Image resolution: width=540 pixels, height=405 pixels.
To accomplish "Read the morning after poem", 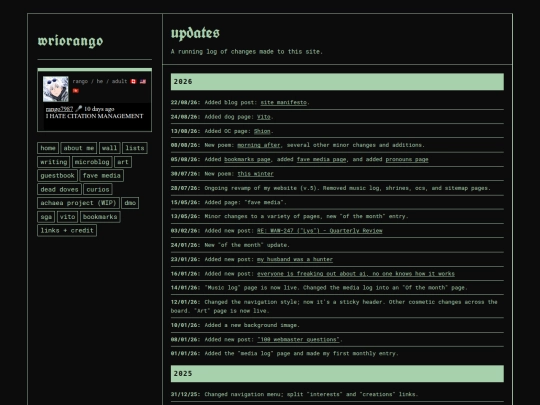I will [259, 145].
